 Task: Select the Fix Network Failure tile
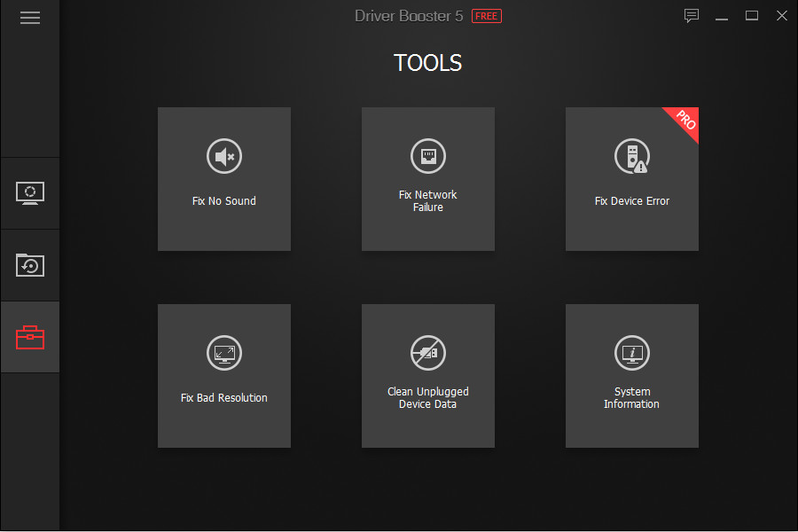click(427, 178)
